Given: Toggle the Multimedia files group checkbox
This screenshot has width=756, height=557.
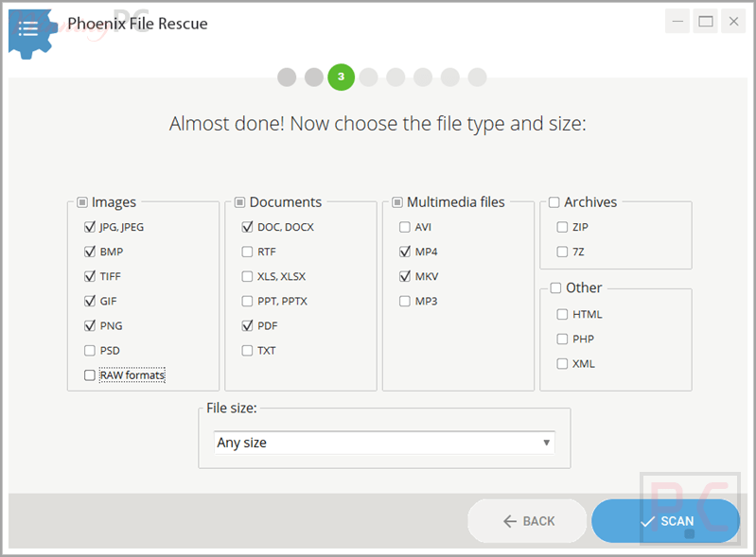Looking at the screenshot, I should pyautogui.click(x=397, y=202).
